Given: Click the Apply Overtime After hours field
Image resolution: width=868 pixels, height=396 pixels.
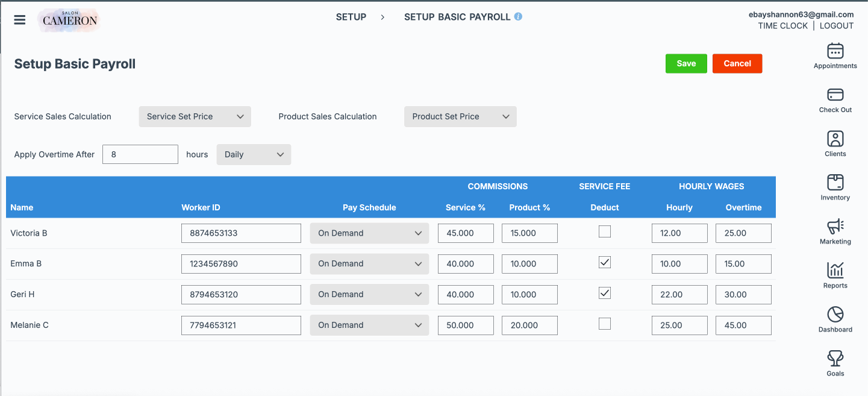Looking at the screenshot, I should 140,154.
